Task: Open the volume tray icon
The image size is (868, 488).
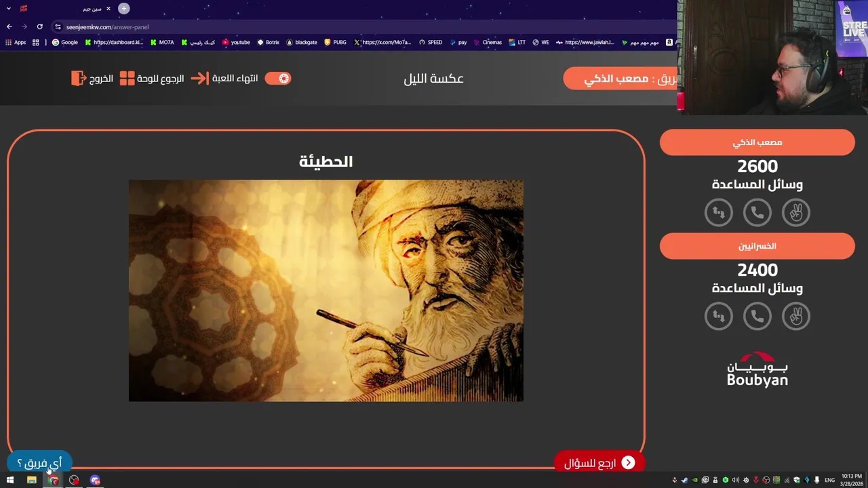Action: 736,480
